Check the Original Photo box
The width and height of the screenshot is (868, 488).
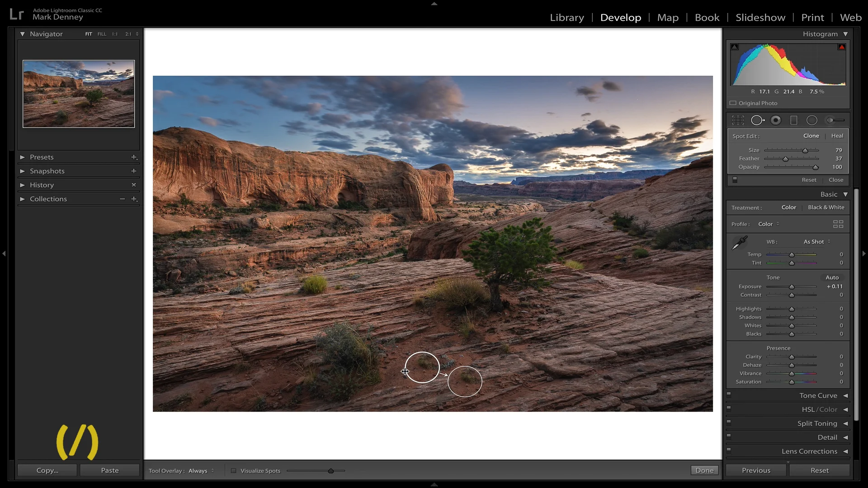[x=733, y=103]
